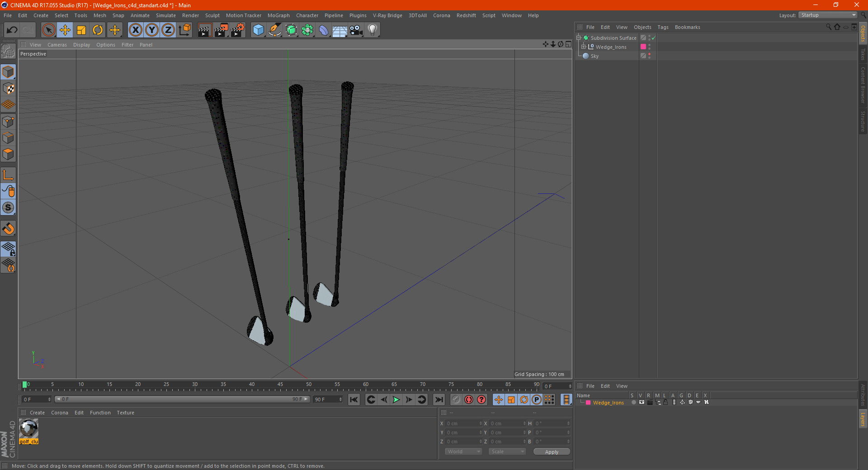The height and width of the screenshot is (470, 868).
Task: Click Wedge_Irons pink layer swatch in Object Manager
Action: coord(643,47)
